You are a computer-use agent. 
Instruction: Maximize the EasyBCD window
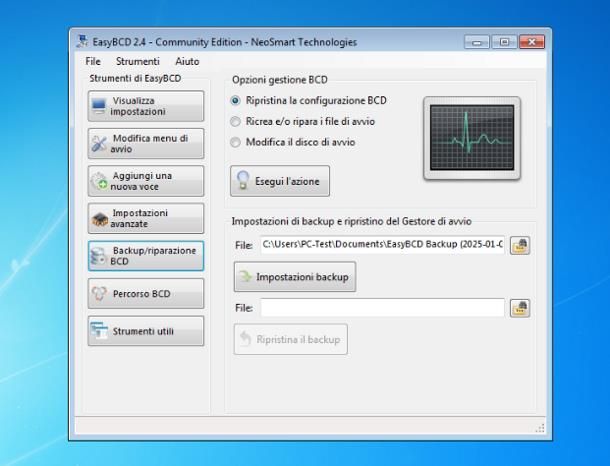pos(504,42)
